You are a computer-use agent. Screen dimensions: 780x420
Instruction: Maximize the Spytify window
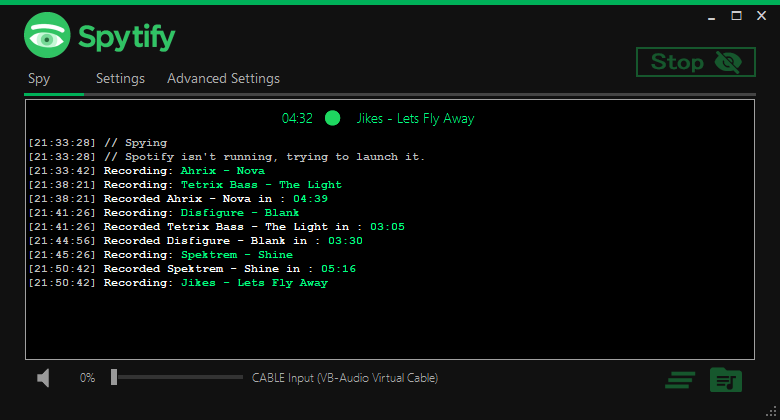click(x=736, y=15)
